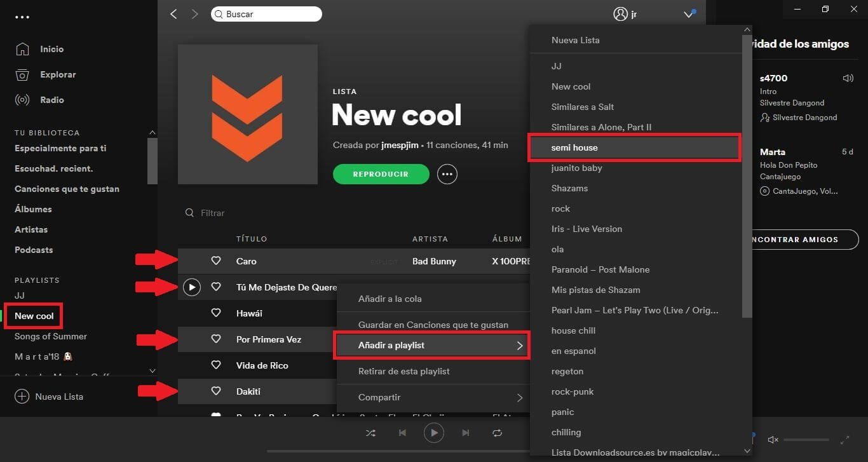Enter fullscreen with expand arrows icon
The height and width of the screenshot is (462, 868).
(844, 440)
